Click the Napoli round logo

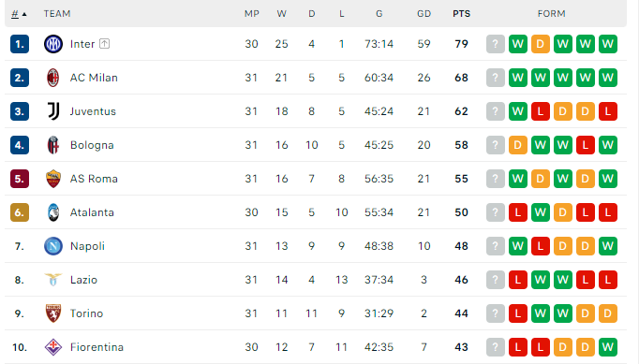click(x=53, y=246)
